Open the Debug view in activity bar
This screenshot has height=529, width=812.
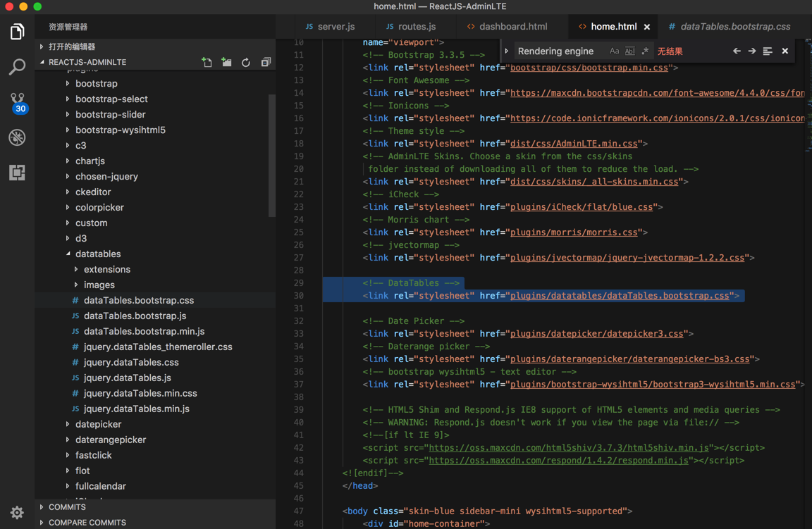pos(17,137)
